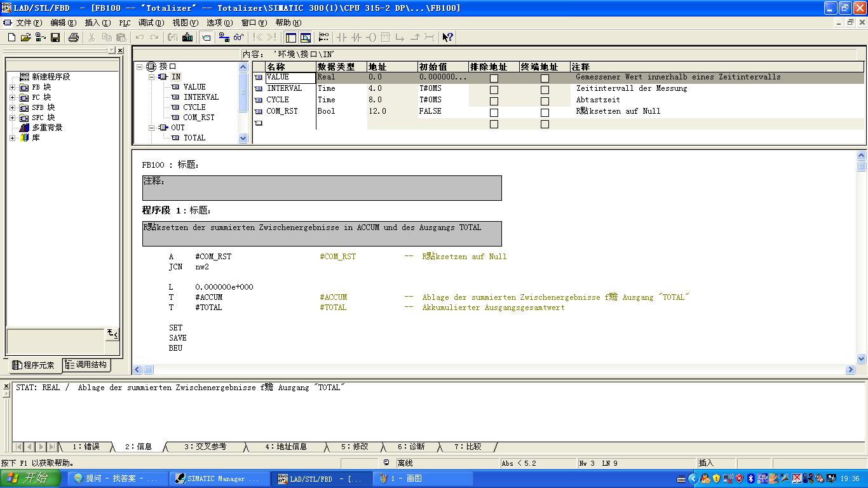
Task: Insert a normally closed contact
Action: coord(356,37)
